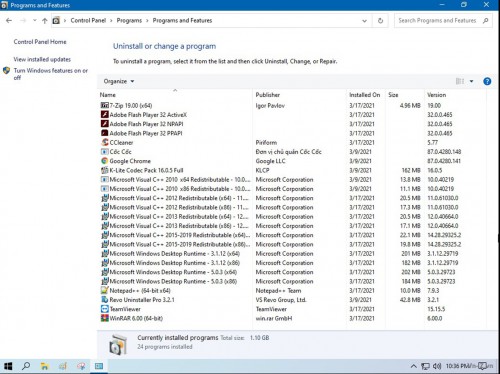Image resolution: width=500 pixels, height=374 pixels.
Task: Select the VS Revo Group, Ltd. publisher cell
Action: (281, 300)
